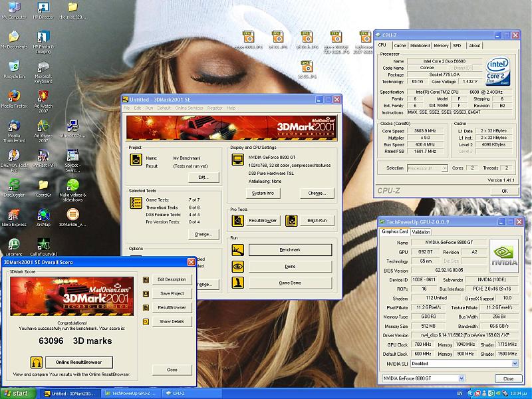Open Call of Duty desktop icon
The height and width of the screenshot is (399, 532).
[x=43, y=247]
